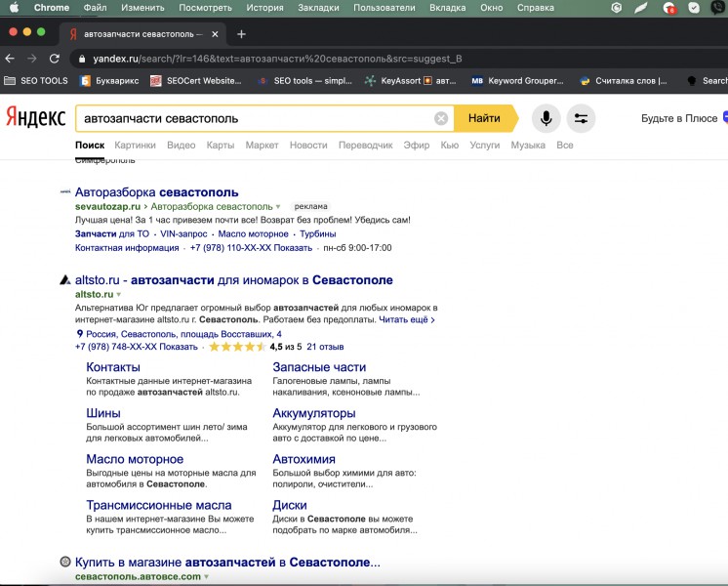
Task: Expand sevautozap.ru ad URL dropdown arrow
Action: pos(278,207)
